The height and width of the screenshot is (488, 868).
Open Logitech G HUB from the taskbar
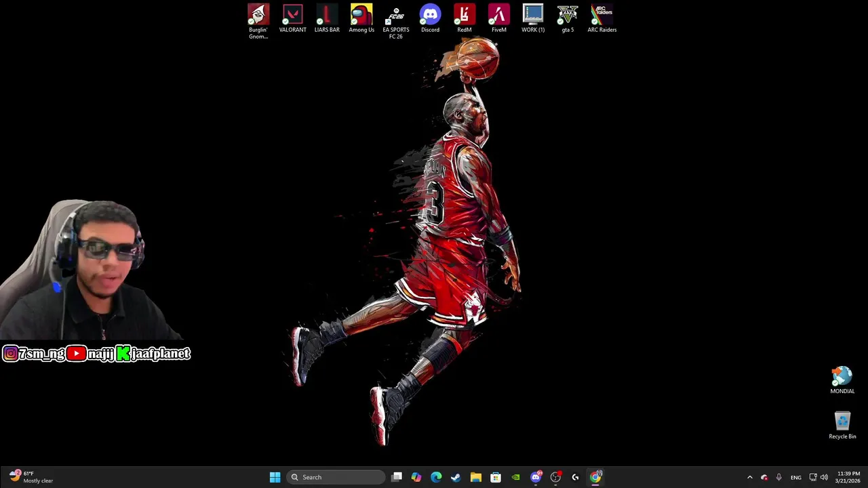pos(575,477)
